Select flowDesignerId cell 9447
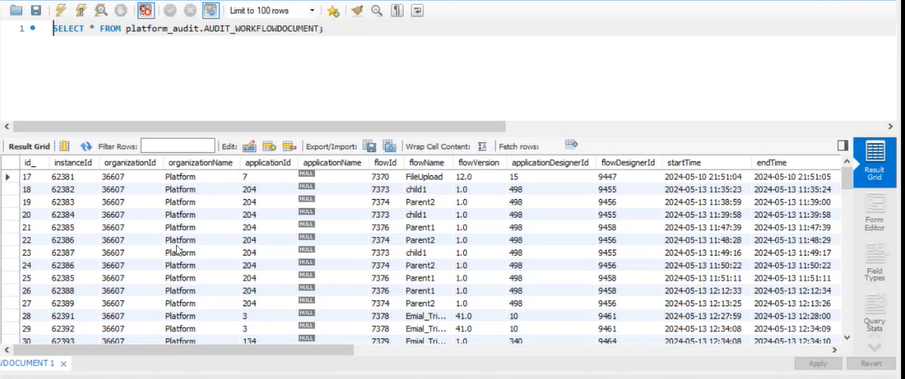The image size is (905, 379). (628, 177)
